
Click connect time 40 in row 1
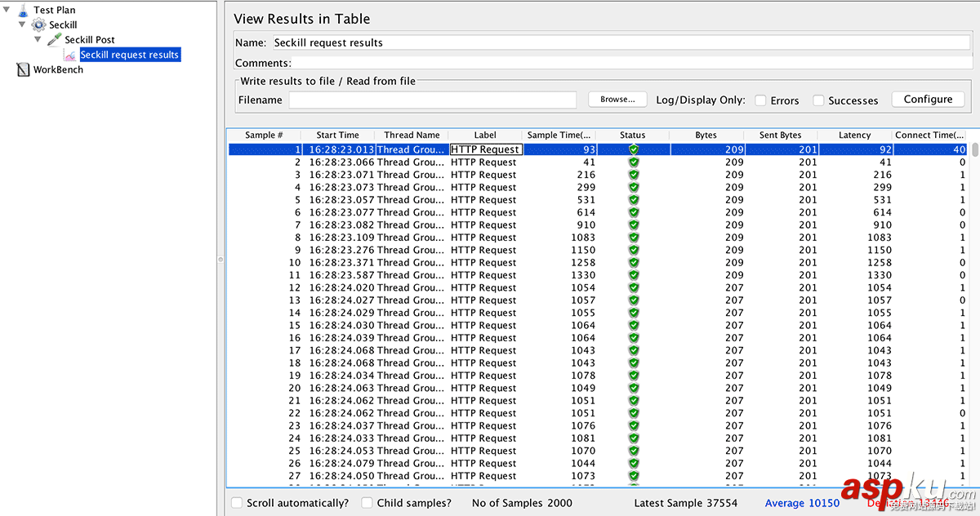pyautogui.click(x=959, y=149)
